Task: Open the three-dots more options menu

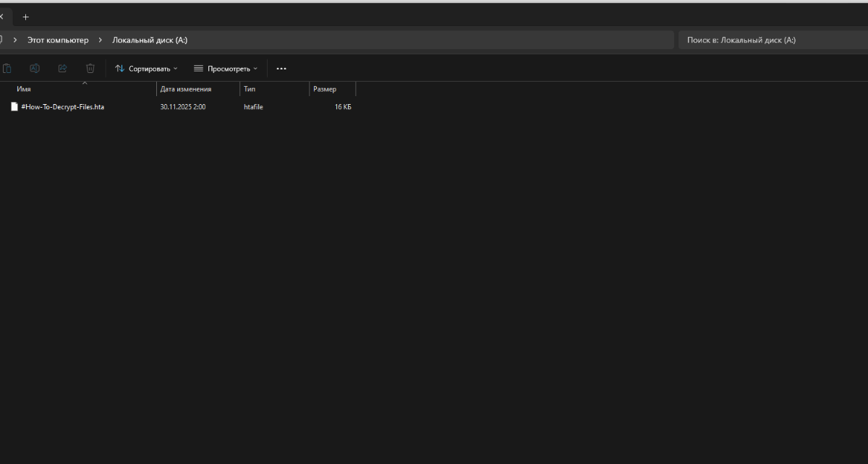Action: pyautogui.click(x=281, y=69)
